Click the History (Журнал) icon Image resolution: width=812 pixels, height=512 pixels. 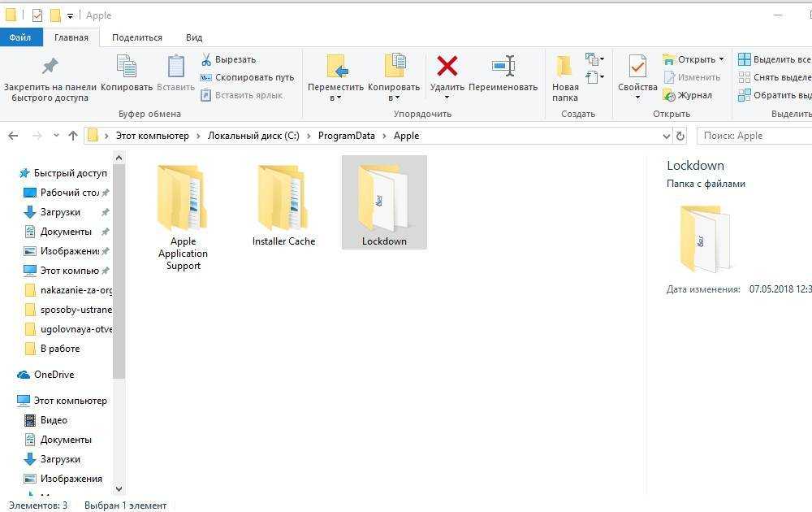[670, 95]
